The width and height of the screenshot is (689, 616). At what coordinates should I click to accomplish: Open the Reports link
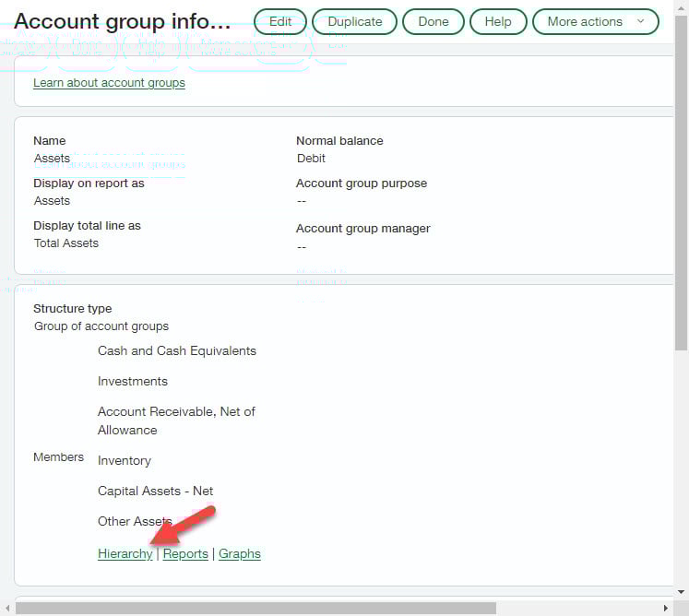click(x=185, y=554)
